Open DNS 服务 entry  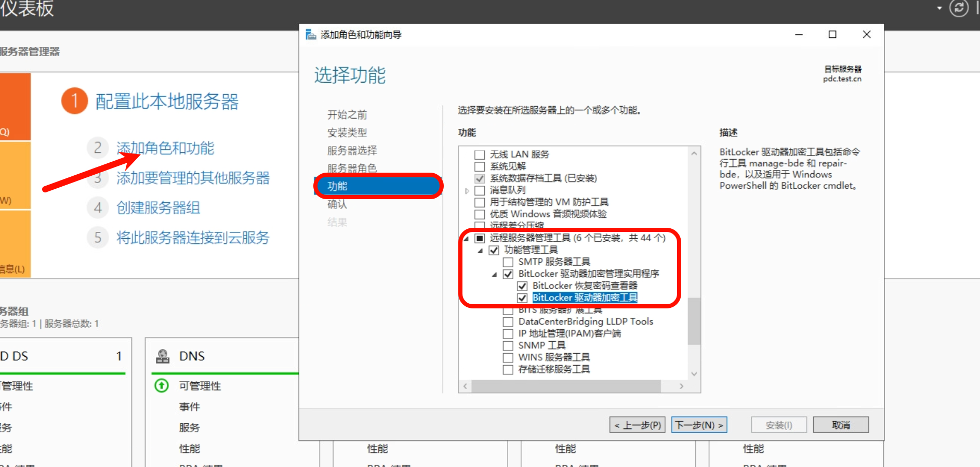[190, 427]
